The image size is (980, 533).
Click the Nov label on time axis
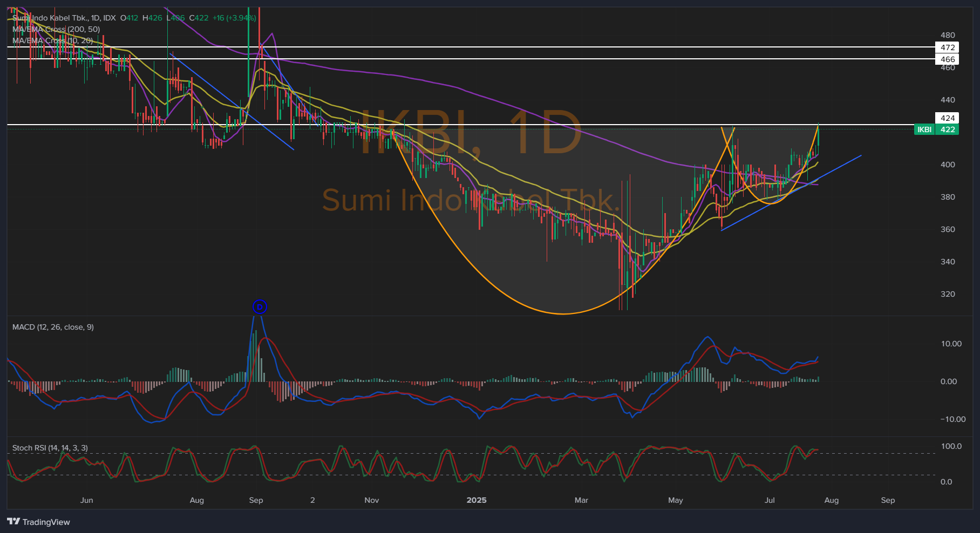point(372,500)
